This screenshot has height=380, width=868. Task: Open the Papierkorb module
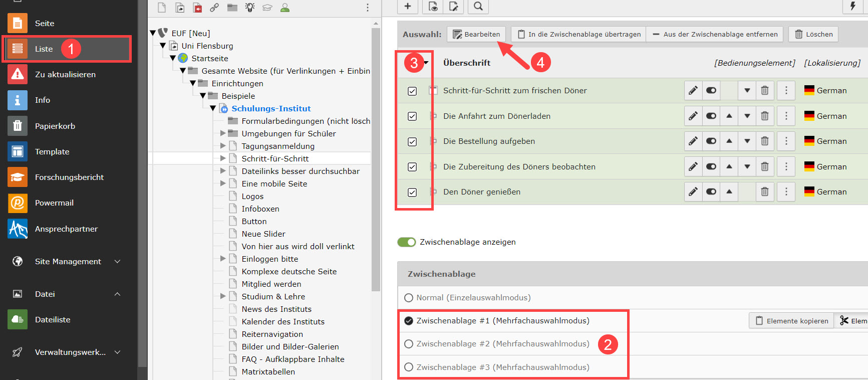55,126
